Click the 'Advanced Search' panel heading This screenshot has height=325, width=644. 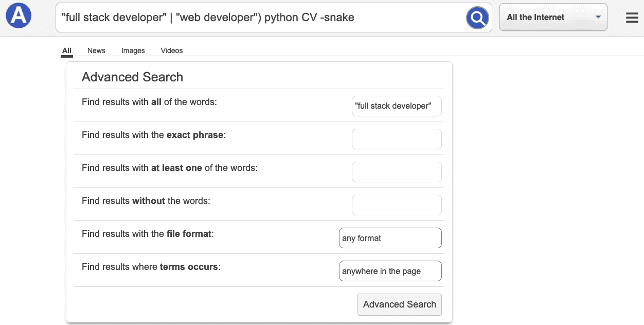(132, 77)
